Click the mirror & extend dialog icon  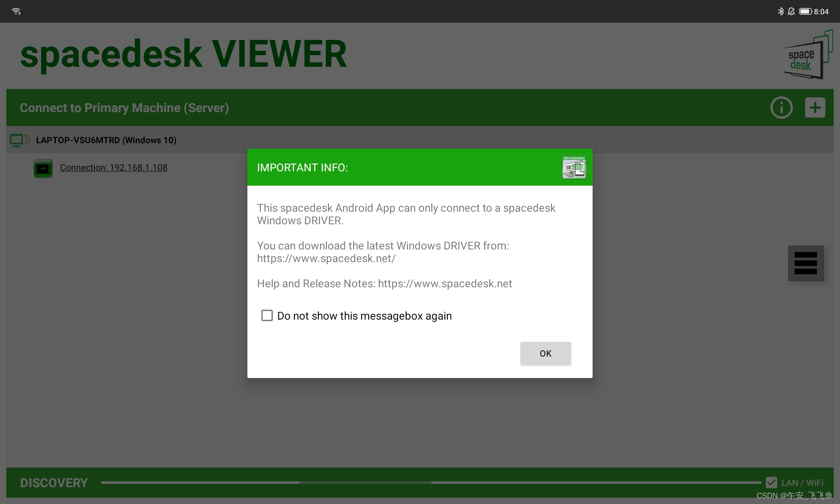tap(574, 168)
